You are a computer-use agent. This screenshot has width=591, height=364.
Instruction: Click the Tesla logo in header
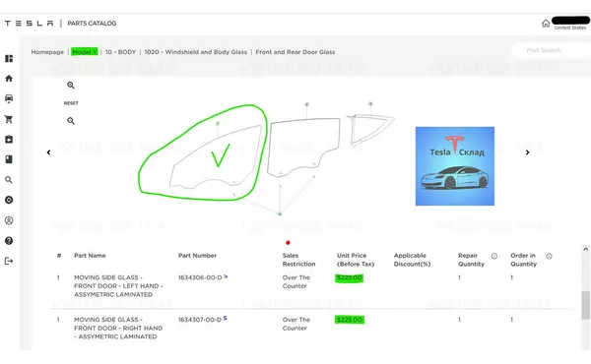29,24
